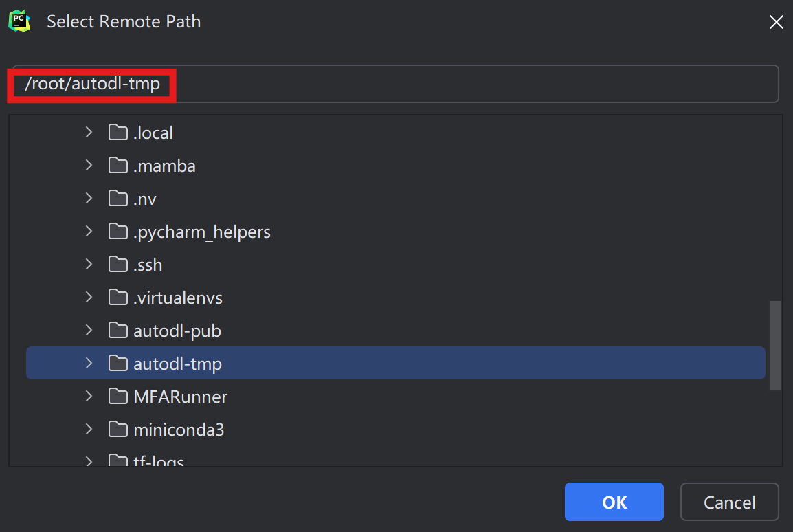Click the MFARunner folder icon

point(119,397)
